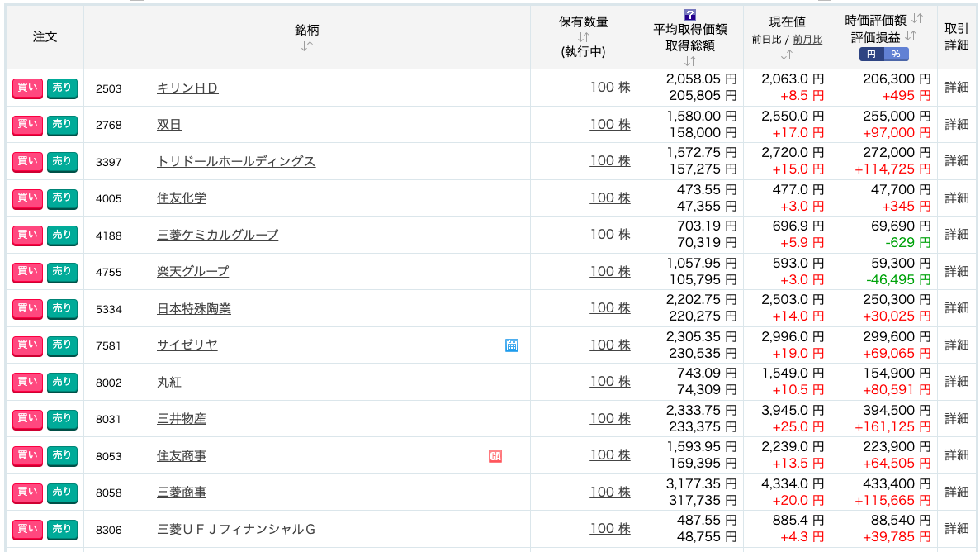Sell 三菱ケミカルグループ with 売り button
Screen dimensions: 980x552
pyautogui.click(x=62, y=235)
